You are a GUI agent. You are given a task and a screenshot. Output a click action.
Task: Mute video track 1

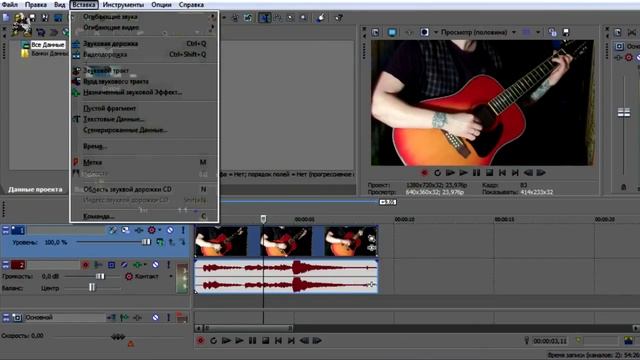click(170, 231)
